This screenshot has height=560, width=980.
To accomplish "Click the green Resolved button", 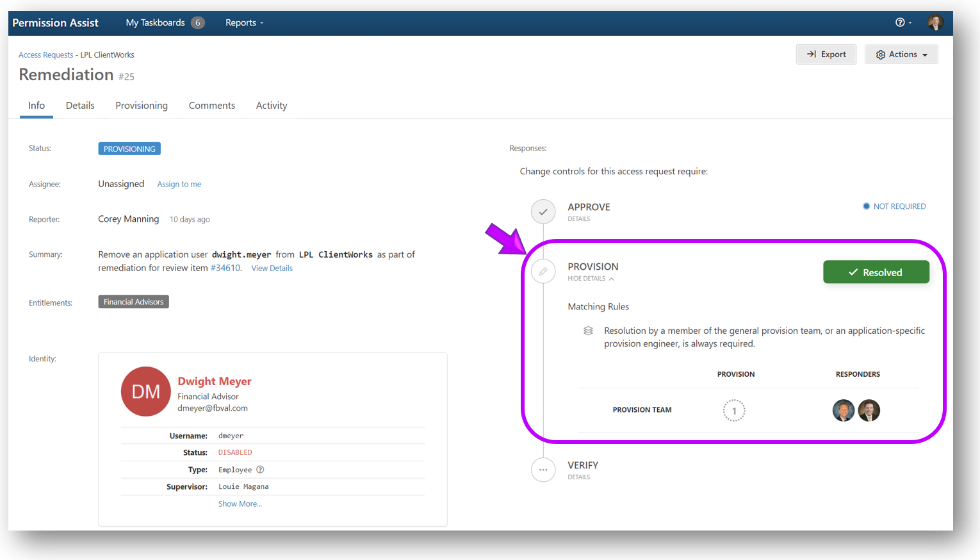I will click(x=876, y=272).
